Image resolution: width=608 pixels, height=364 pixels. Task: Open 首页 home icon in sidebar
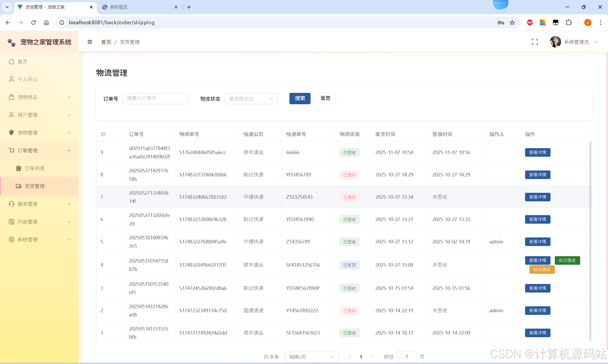pos(12,61)
